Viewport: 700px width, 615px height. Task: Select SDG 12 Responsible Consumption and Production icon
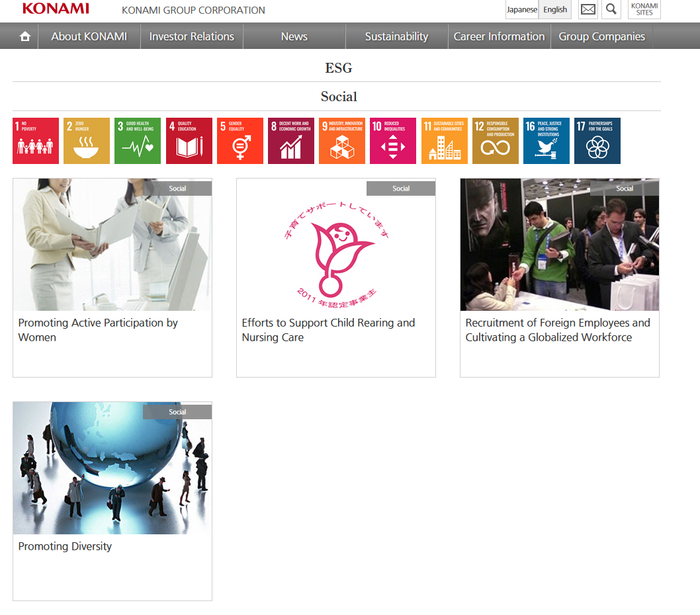point(496,141)
